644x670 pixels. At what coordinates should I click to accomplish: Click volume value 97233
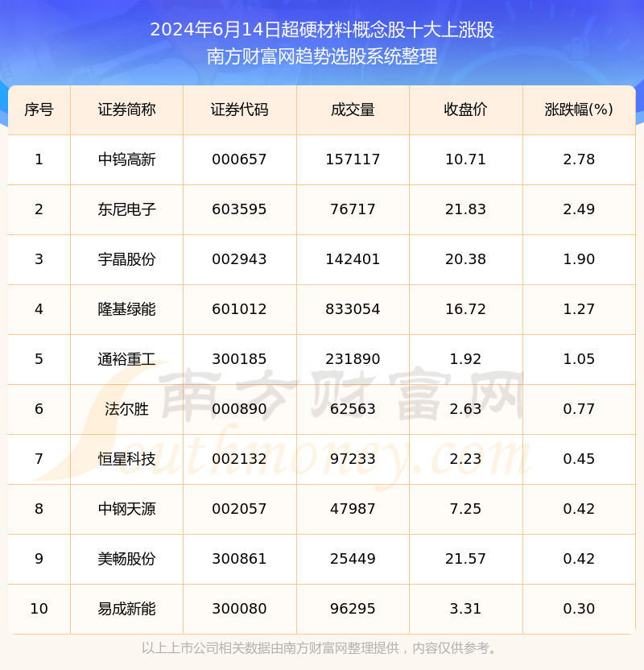tap(353, 459)
